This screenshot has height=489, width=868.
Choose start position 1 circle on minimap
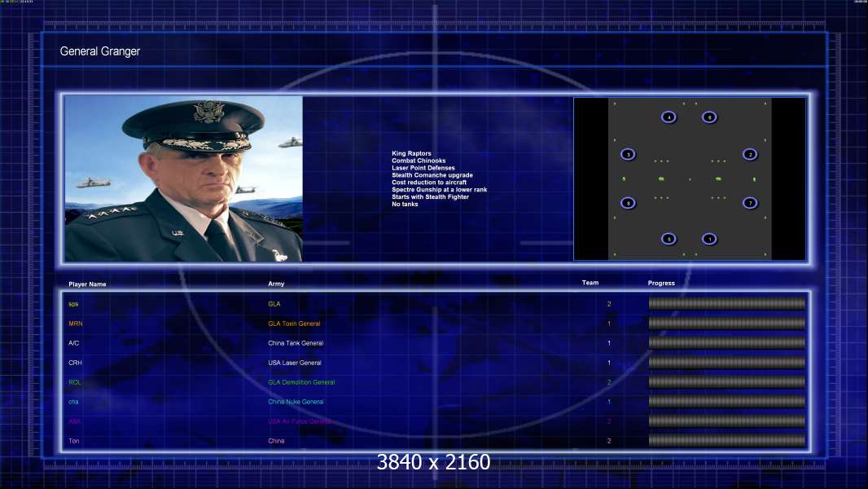pos(710,240)
